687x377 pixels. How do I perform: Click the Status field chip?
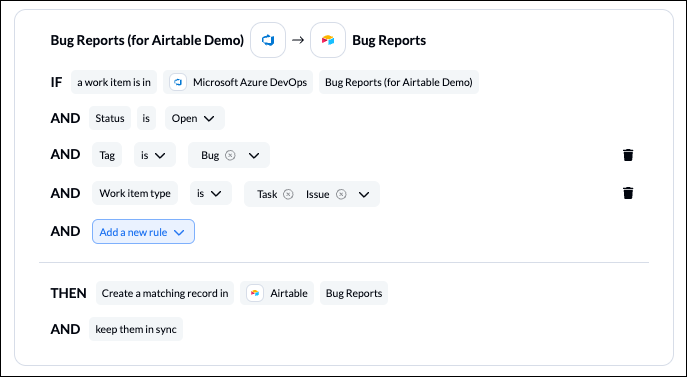(110, 118)
